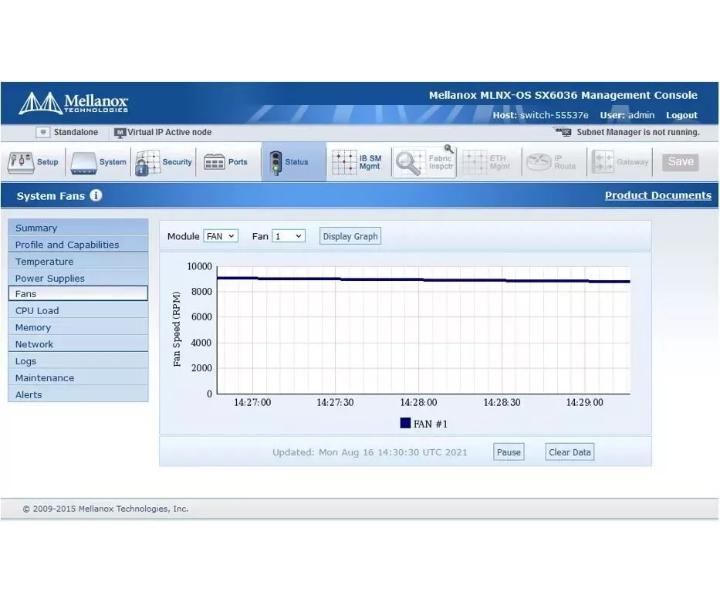720x600 pixels.
Task: Click the Updated timestamp text
Action: coord(370,452)
